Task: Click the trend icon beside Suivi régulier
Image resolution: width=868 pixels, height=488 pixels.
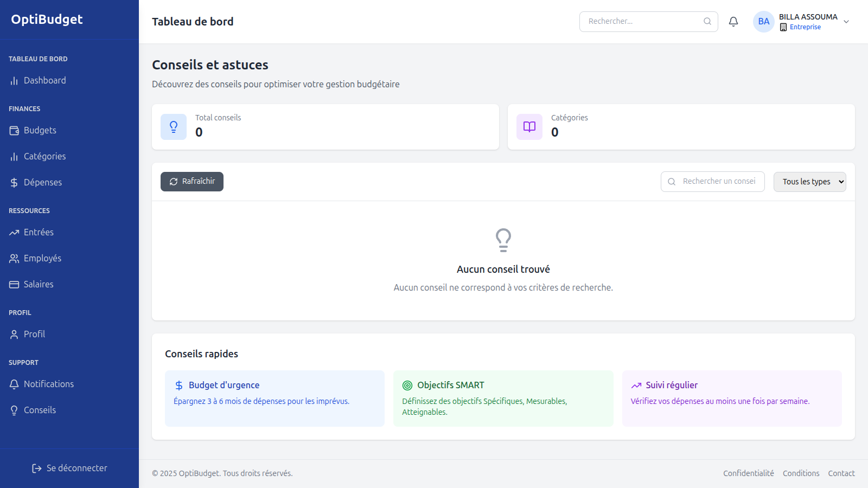Action: click(x=636, y=386)
